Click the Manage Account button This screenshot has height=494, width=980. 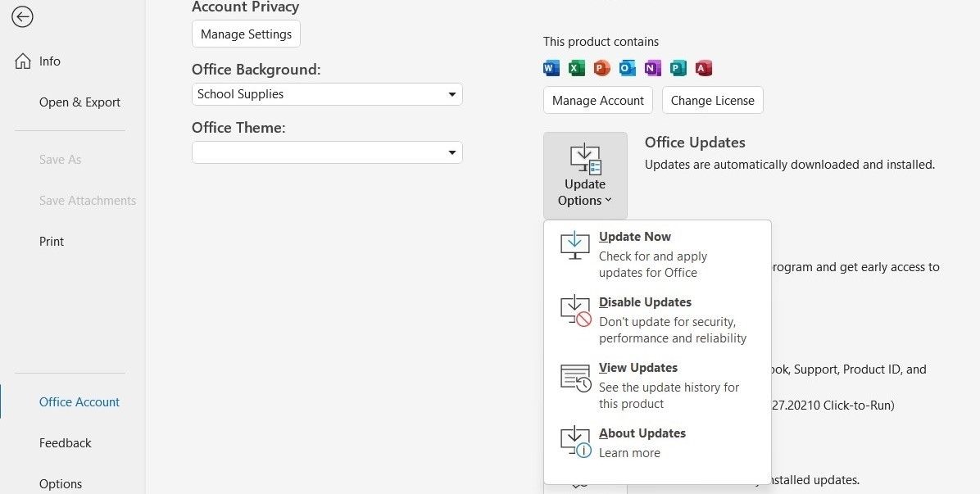point(598,101)
